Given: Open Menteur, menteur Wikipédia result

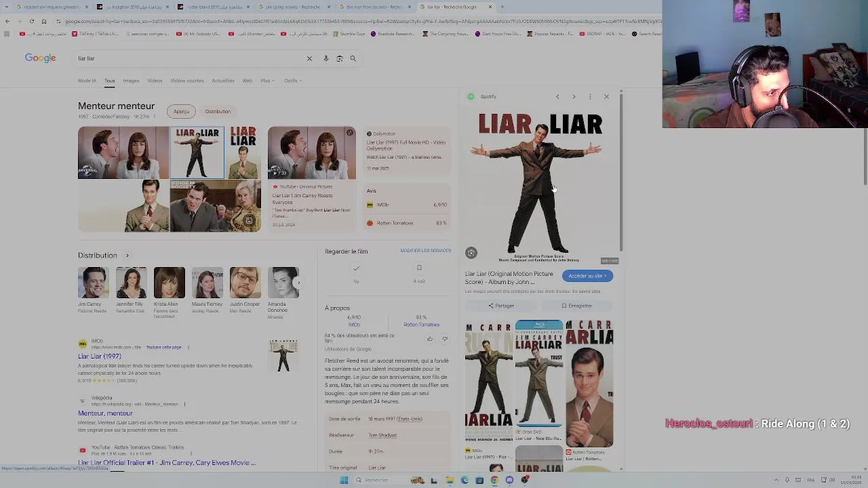Looking at the screenshot, I should coord(105,413).
